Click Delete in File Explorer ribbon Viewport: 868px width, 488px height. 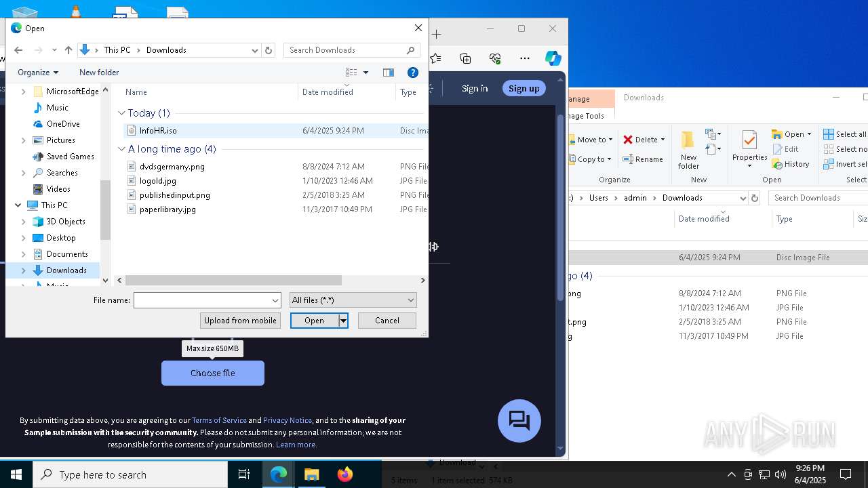[643, 140]
